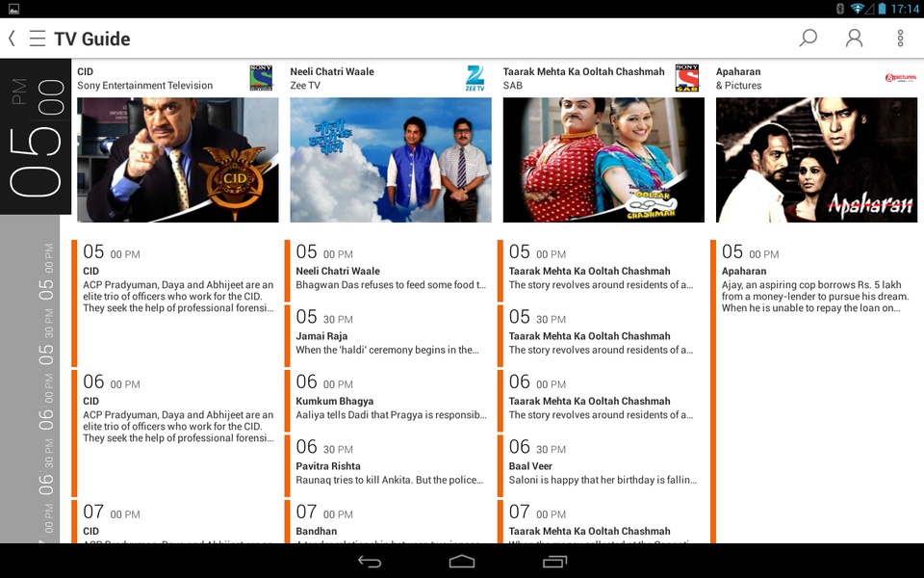Open the Apaharan movie poster thumbnail

click(x=817, y=160)
